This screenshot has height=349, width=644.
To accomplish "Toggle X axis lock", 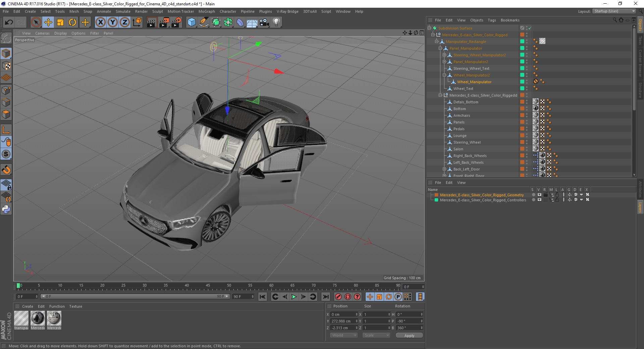I will [x=100, y=22].
